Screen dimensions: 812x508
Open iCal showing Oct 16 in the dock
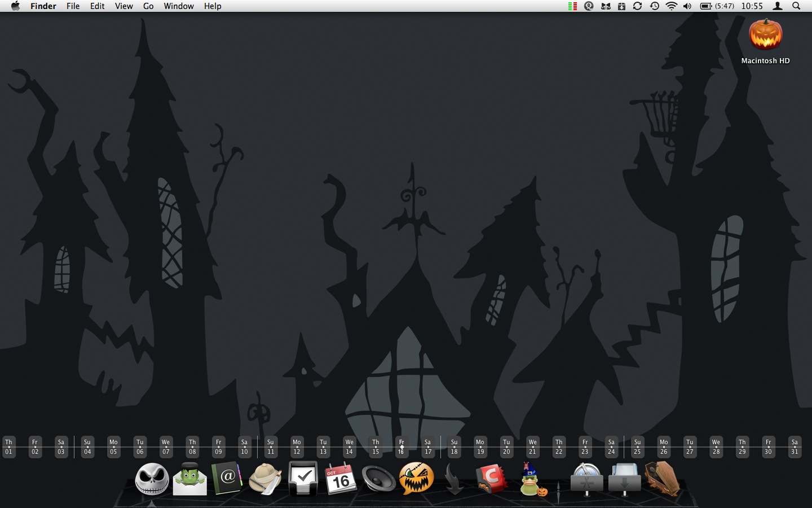tap(341, 479)
